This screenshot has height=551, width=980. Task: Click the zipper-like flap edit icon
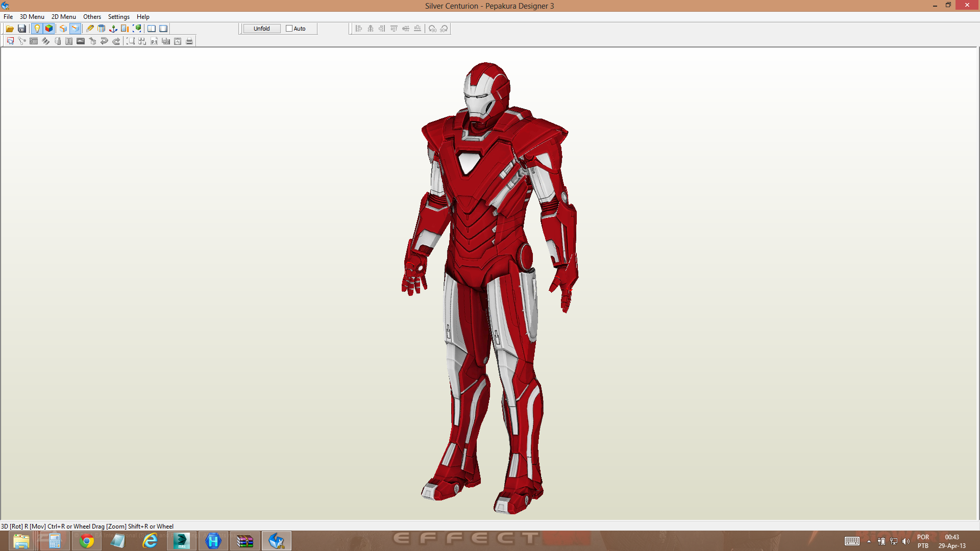click(x=34, y=41)
